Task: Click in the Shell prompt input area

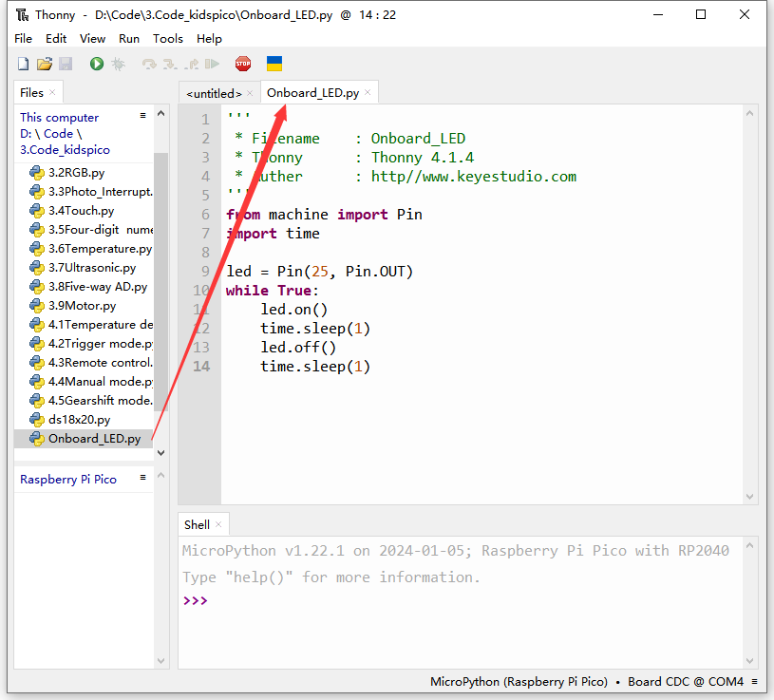Action: point(459,601)
